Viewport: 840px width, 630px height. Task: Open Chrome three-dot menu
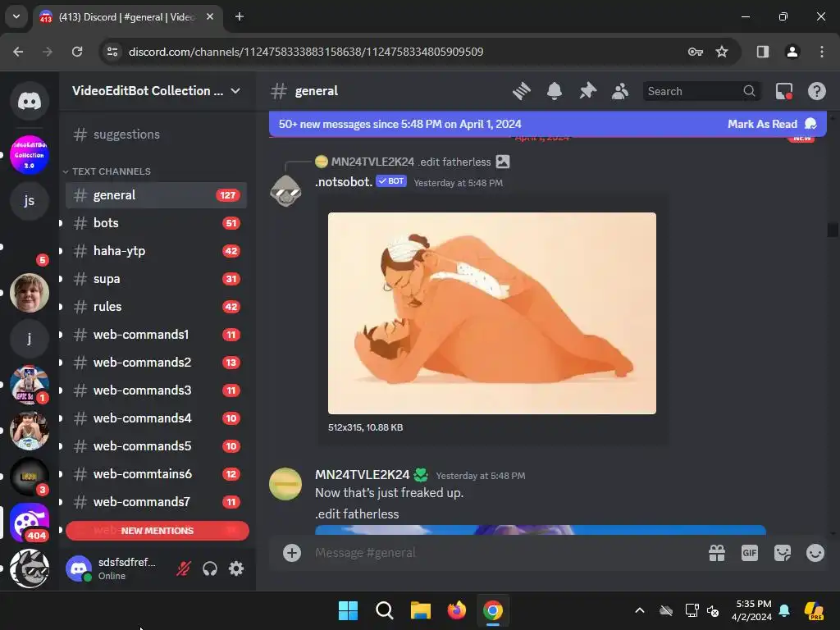pyautogui.click(x=822, y=52)
